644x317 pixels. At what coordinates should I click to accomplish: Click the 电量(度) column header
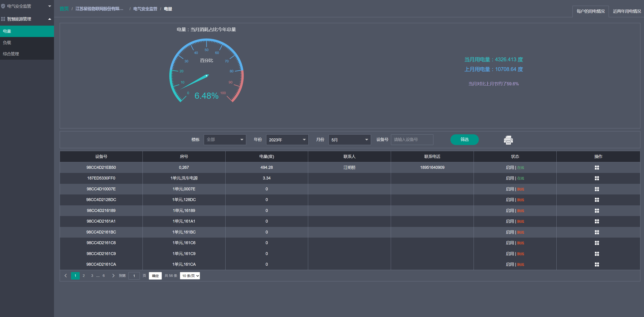click(266, 157)
